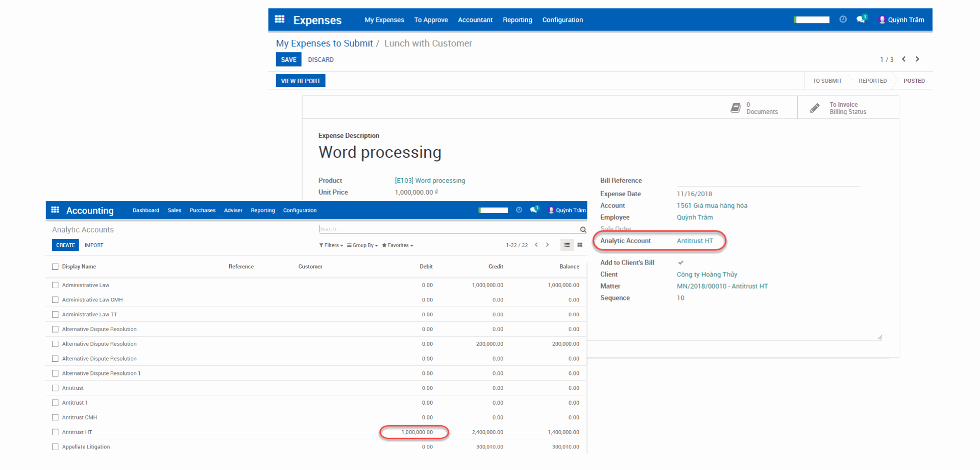Click the CREATE analytic account button

[x=65, y=245]
